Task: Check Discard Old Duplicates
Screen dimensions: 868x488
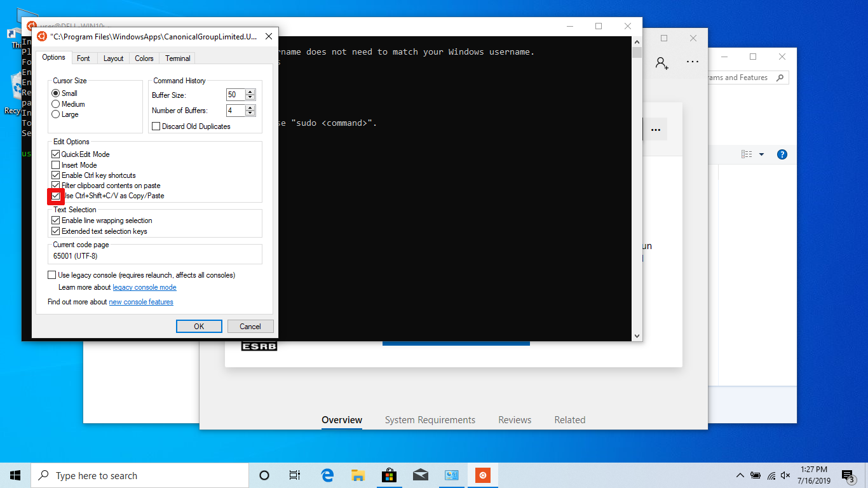Action: tap(156, 126)
